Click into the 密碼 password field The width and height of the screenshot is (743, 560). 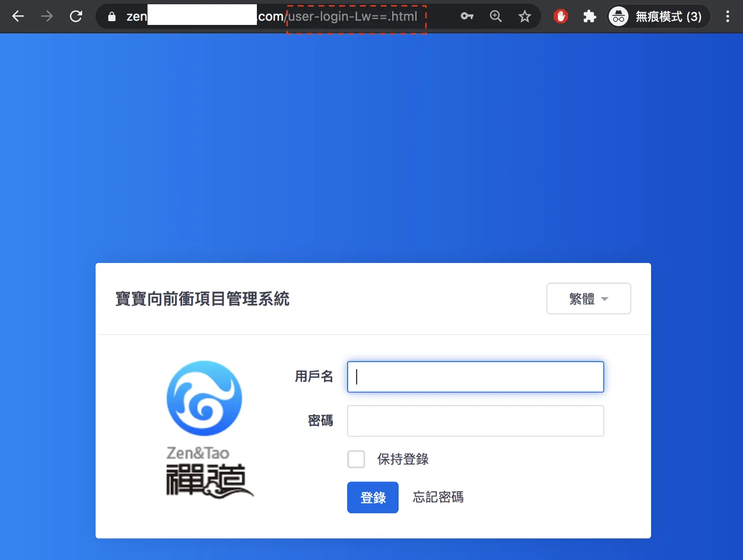[x=476, y=421]
